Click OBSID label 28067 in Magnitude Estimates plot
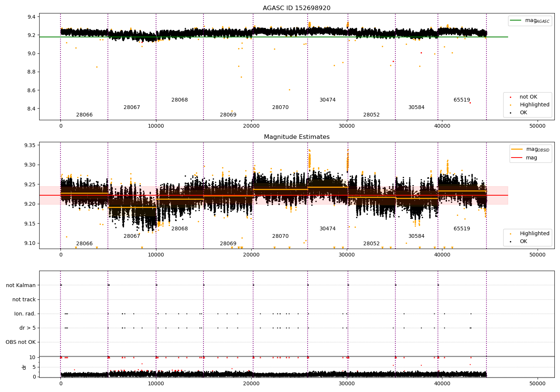 tap(132, 236)
